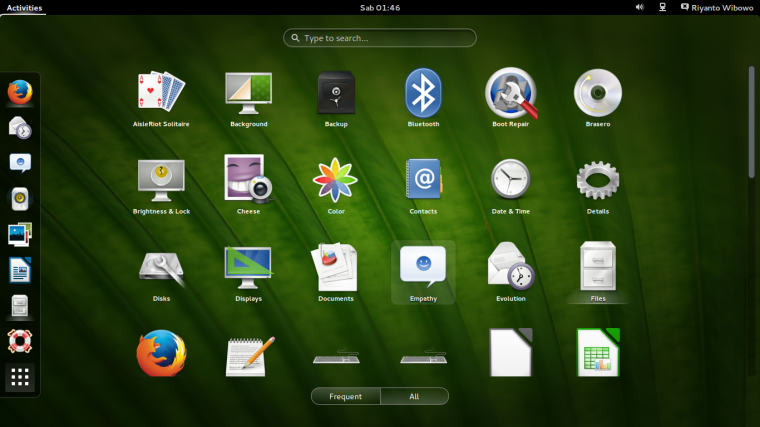Open the volume indicator
The image size is (760, 427).
[640, 7]
